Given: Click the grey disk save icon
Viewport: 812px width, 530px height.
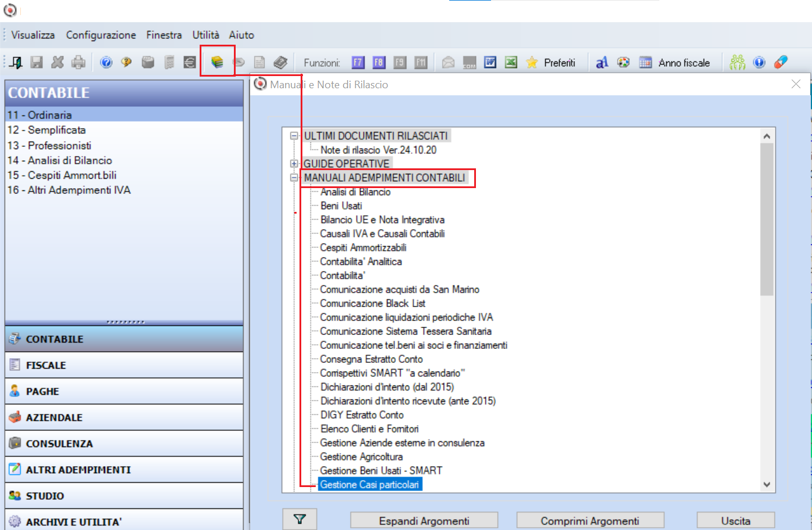Looking at the screenshot, I should (x=37, y=62).
